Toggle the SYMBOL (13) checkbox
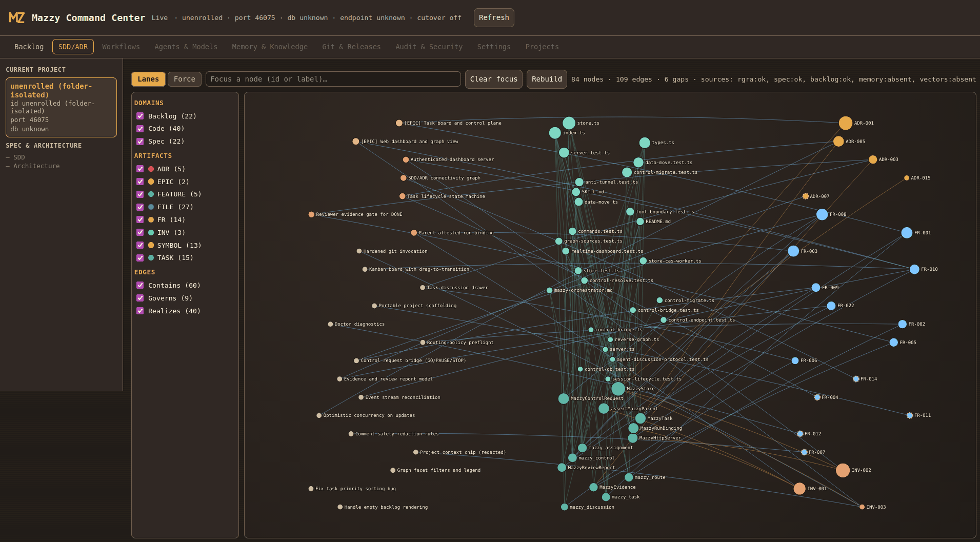 (x=140, y=245)
